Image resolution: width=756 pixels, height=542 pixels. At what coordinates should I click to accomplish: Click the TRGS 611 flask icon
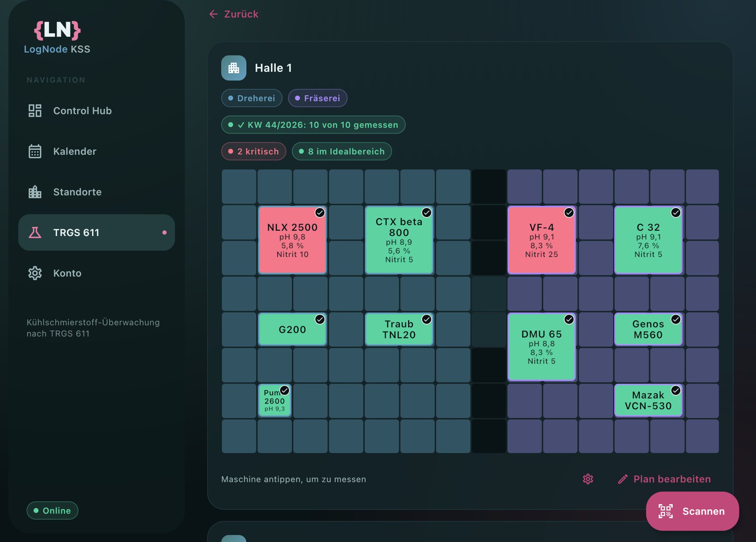click(35, 232)
